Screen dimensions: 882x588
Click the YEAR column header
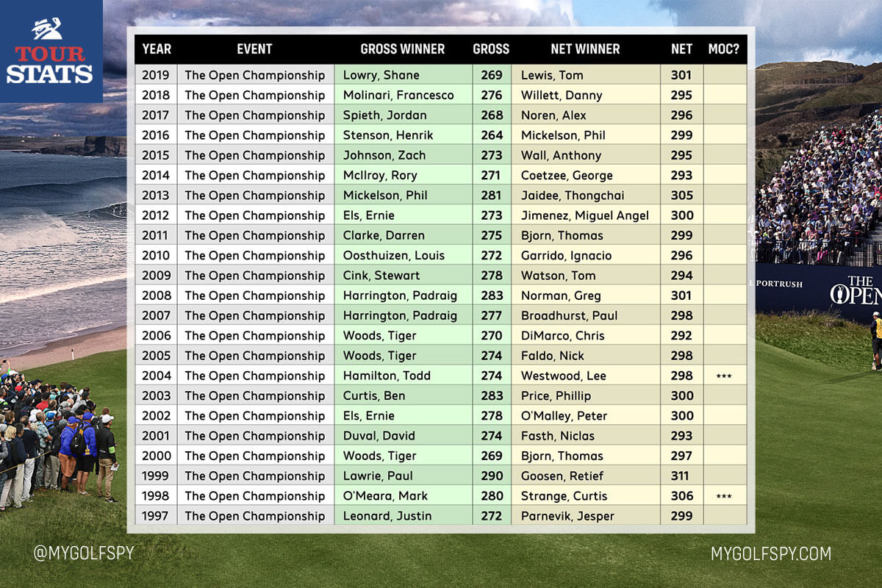coord(157,49)
